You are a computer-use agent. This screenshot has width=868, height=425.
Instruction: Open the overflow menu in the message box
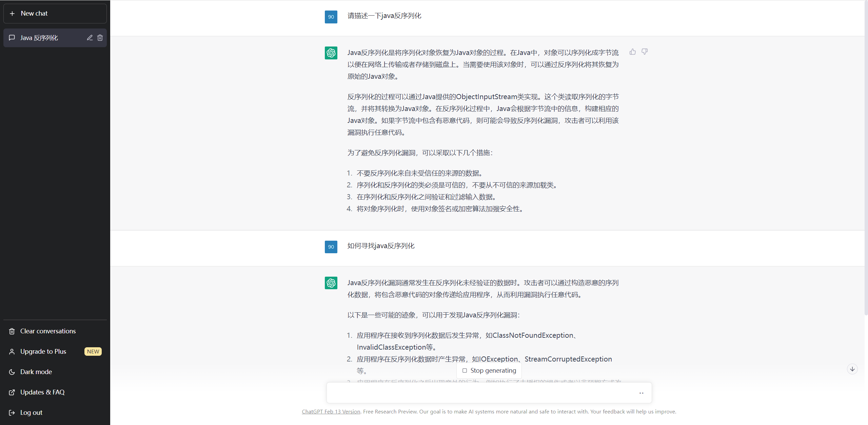(641, 393)
